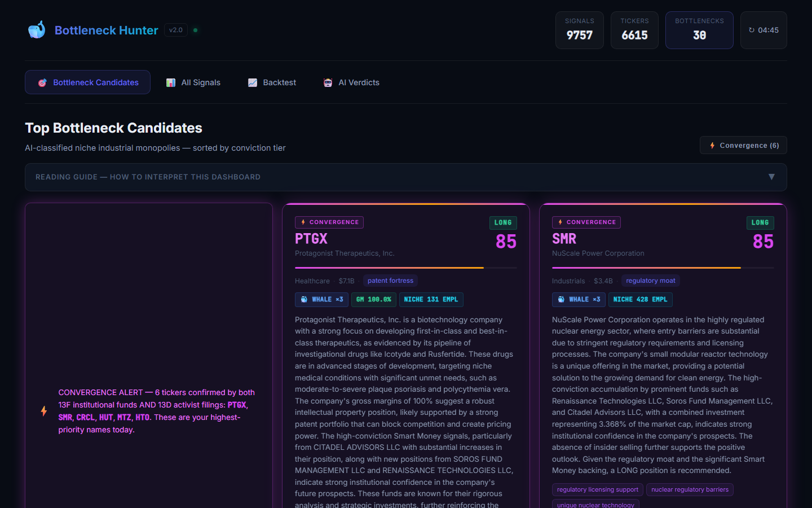Screen dimensions: 812x508
Task: Click the PTGX ticker in convergence alert
Action: click(237, 405)
